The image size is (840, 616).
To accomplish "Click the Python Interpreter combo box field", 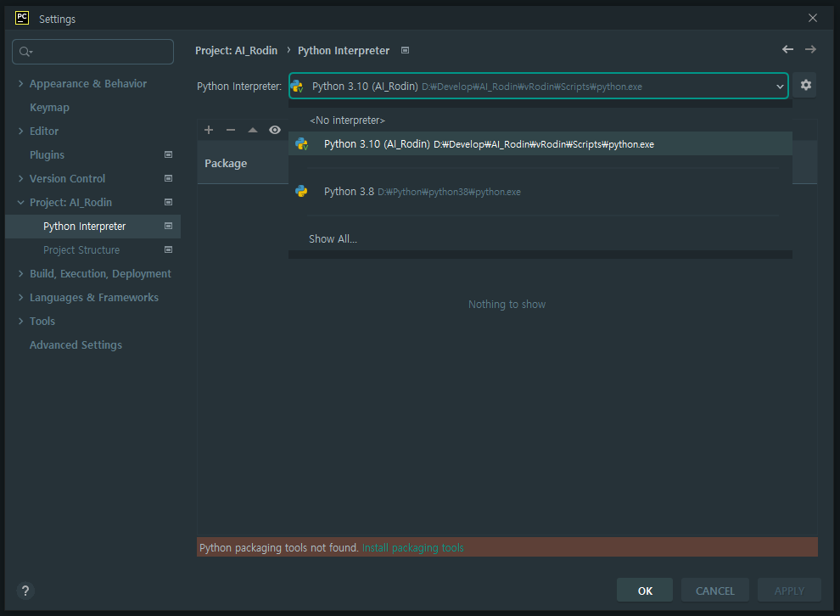I will point(539,86).
